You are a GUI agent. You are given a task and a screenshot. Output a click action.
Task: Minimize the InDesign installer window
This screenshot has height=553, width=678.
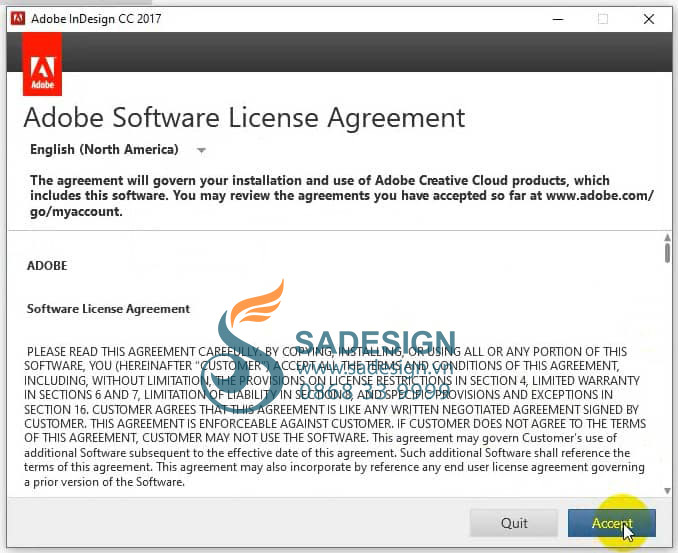[558, 19]
